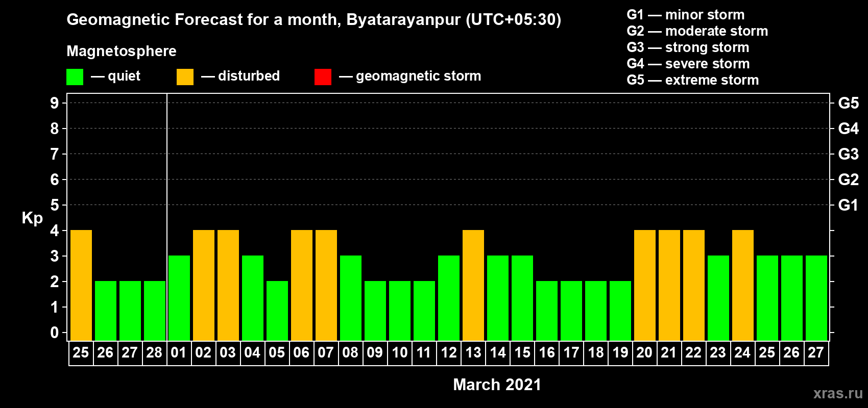Click the orange bar for March 03
Viewport: 868px width, 408px height.
[x=228, y=286]
